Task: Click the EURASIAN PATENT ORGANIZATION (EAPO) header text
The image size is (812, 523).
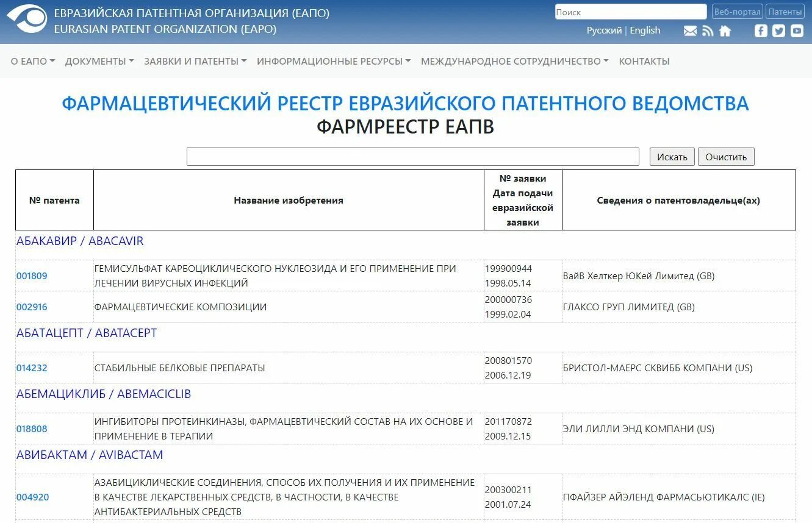Action: pyautogui.click(x=165, y=29)
